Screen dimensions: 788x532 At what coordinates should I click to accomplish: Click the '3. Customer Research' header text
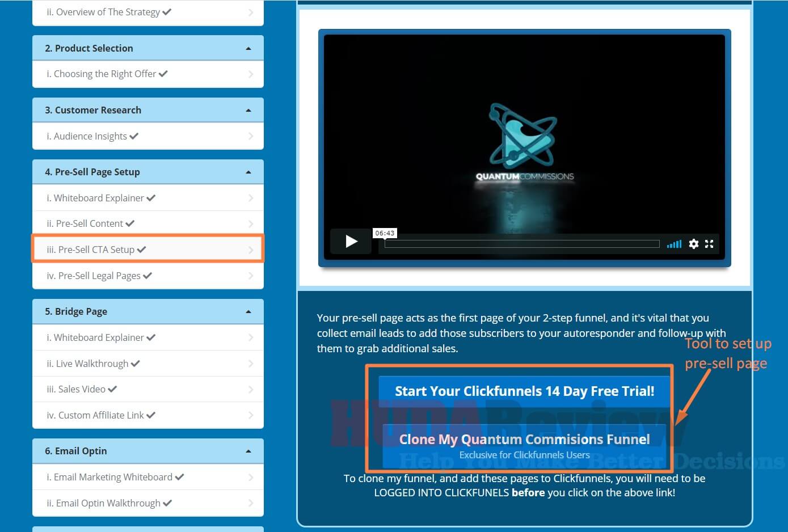[93, 110]
